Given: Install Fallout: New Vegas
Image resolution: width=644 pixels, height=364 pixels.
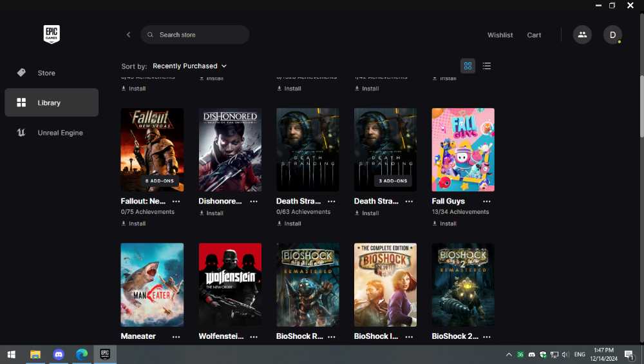Looking at the screenshot, I should [x=133, y=224].
